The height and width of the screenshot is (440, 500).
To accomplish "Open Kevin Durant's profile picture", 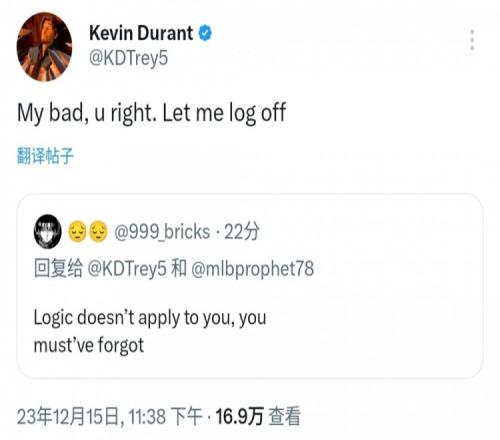I will [44, 47].
